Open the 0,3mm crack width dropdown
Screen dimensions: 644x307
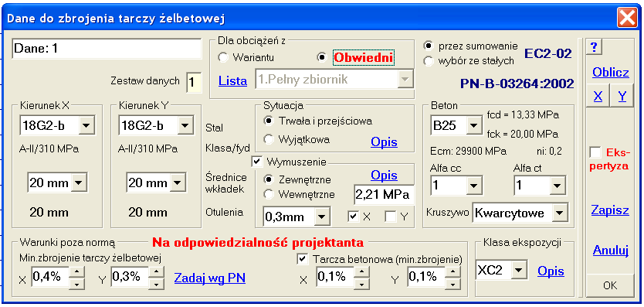click(x=322, y=217)
